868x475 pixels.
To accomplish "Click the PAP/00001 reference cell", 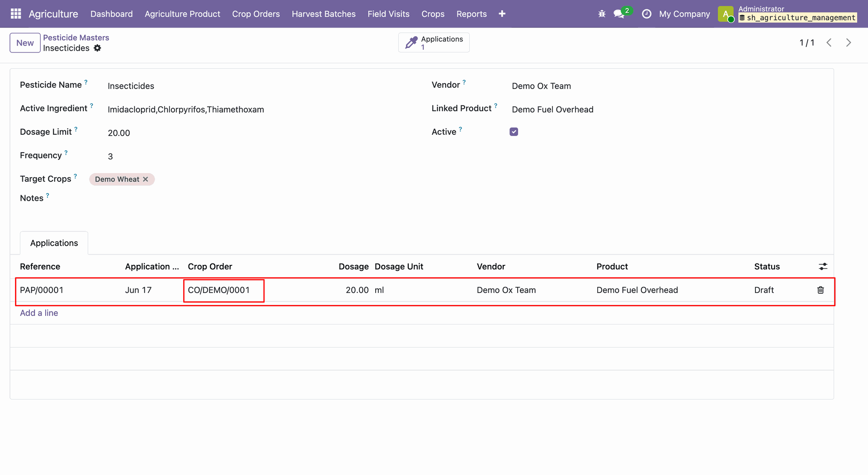I will 42,290.
